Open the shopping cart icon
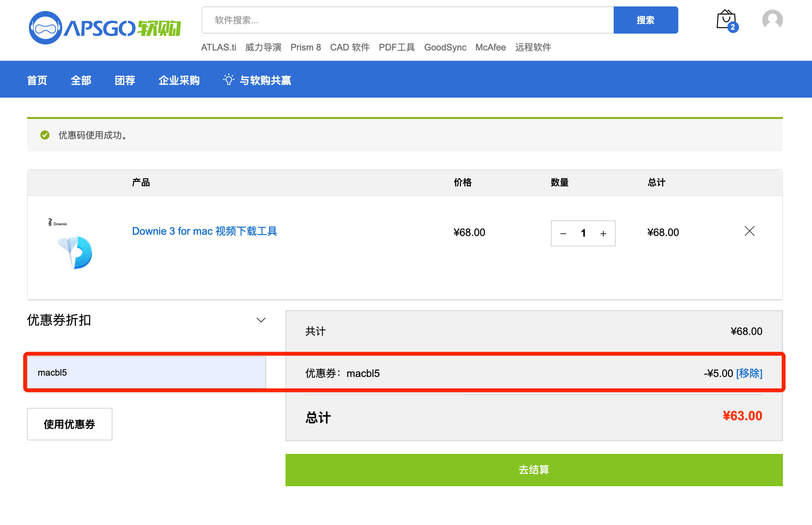Screen dimensions: 812x525 [727, 21]
